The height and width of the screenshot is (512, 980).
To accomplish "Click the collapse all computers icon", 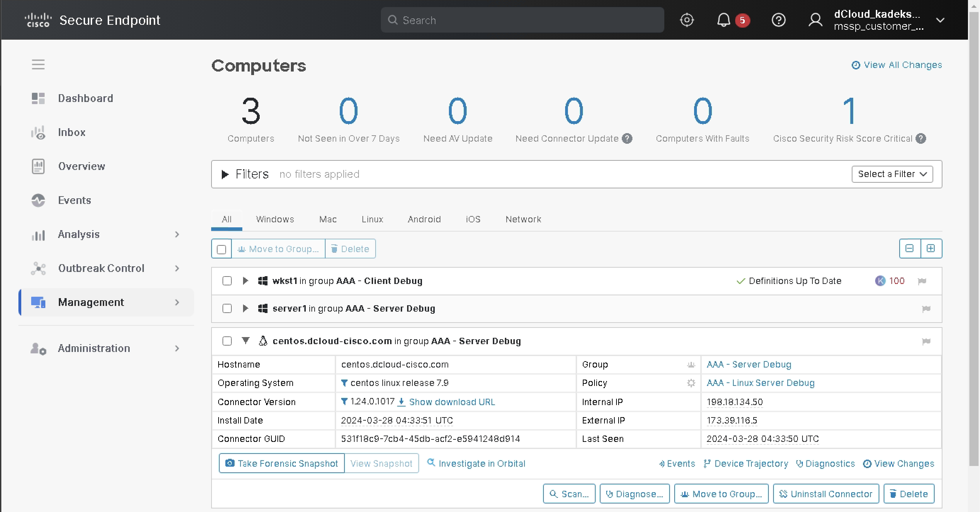I will click(909, 249).
